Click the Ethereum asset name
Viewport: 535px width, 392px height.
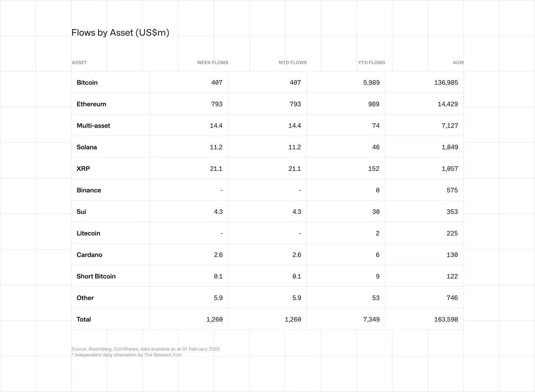(91, 104)
